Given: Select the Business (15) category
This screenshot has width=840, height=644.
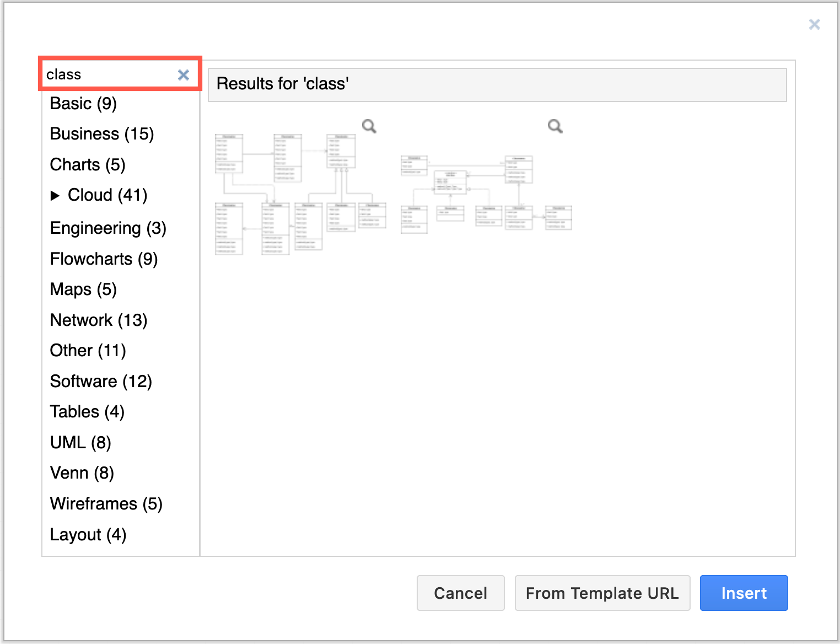Looking at the screenshot, I should click(x=101, y=133).
